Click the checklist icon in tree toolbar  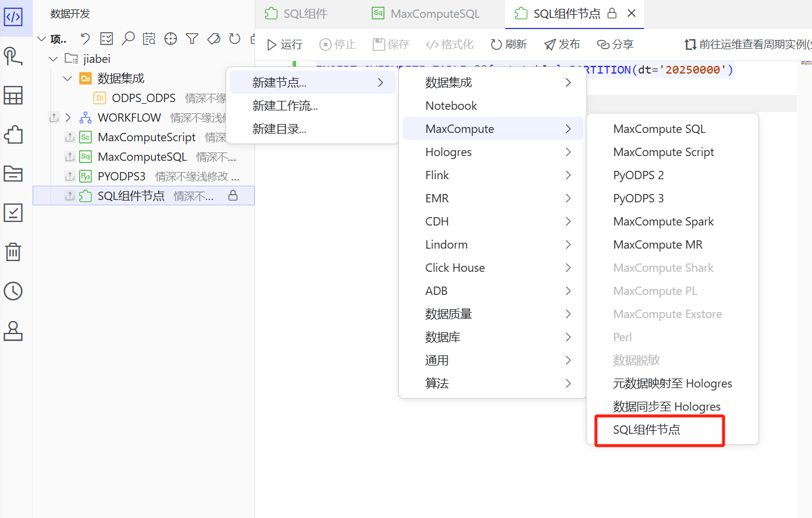click(106, 39)
